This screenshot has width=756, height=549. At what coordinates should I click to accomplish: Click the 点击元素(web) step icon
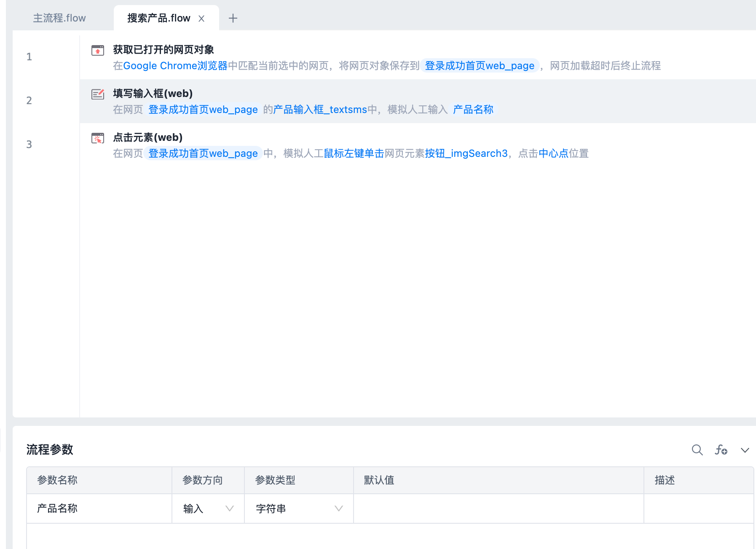[98, 138]
